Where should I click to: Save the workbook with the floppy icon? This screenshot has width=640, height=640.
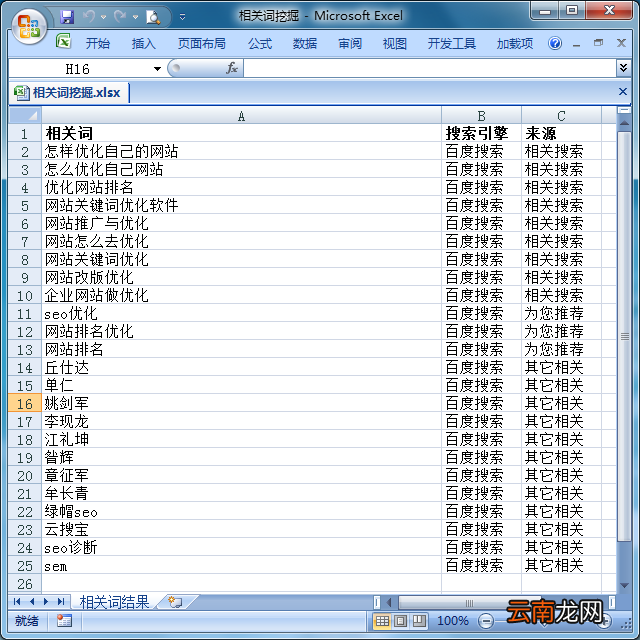pyautogui.click(x=67, y=17)
